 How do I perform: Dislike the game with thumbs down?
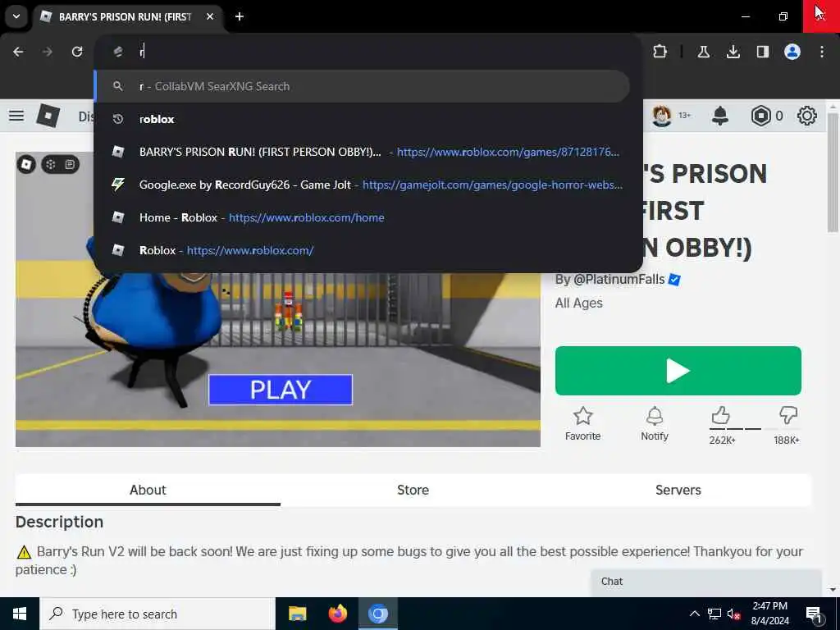788,415
